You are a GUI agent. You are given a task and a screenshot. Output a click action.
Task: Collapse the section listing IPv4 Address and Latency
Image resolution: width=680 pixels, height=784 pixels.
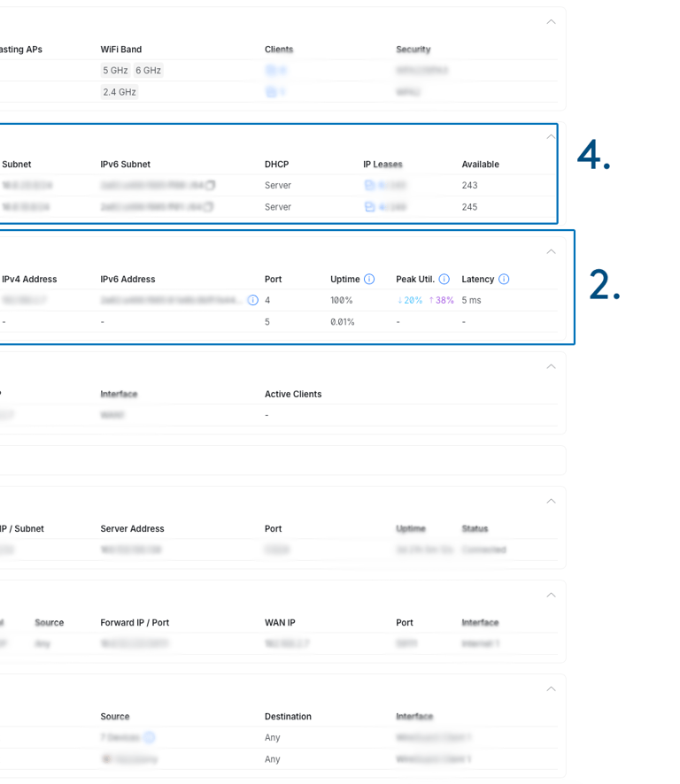pos(551,251)
